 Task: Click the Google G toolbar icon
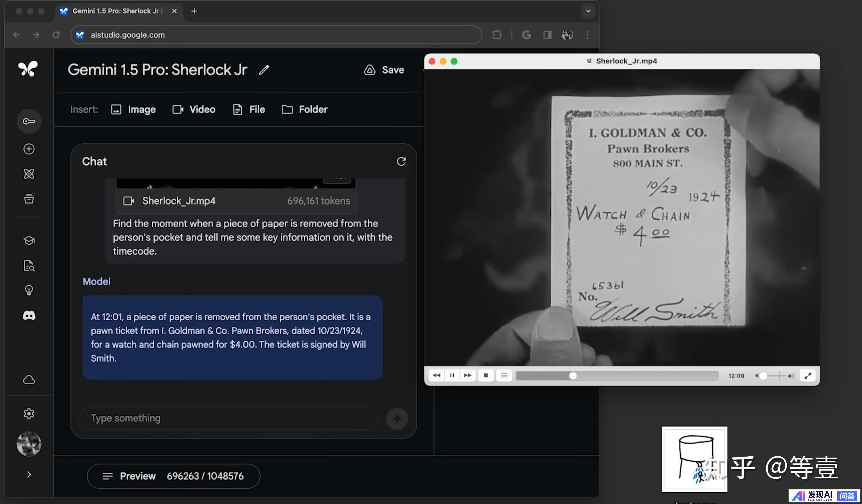(526, 34)
